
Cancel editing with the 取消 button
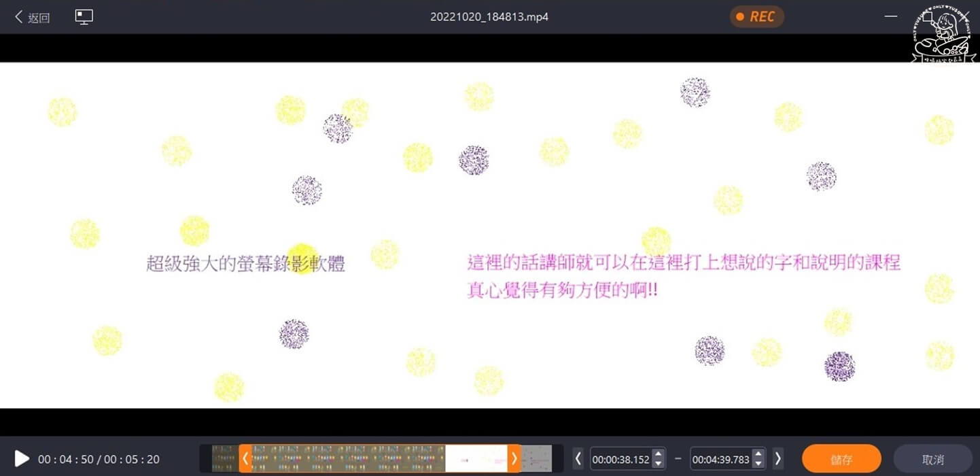pos(932,458)
